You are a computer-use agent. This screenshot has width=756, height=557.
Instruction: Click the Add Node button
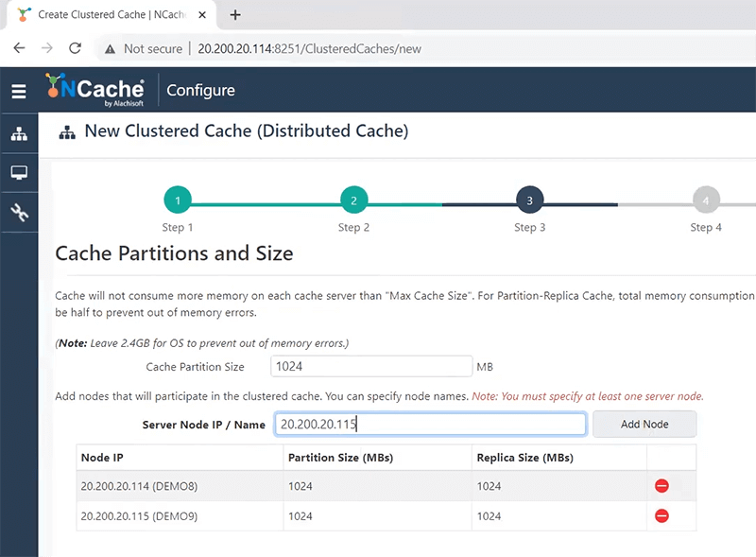[644, 424]
